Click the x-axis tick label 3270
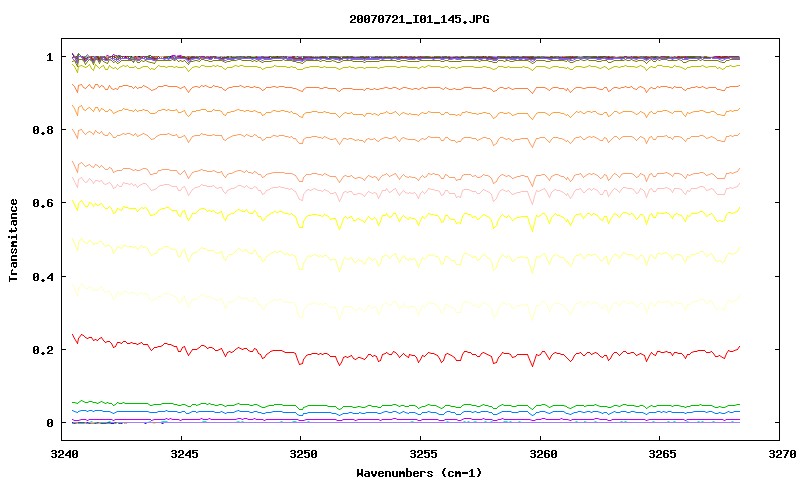The width and height of the screenshot is (800, 480). click(782, 454)
